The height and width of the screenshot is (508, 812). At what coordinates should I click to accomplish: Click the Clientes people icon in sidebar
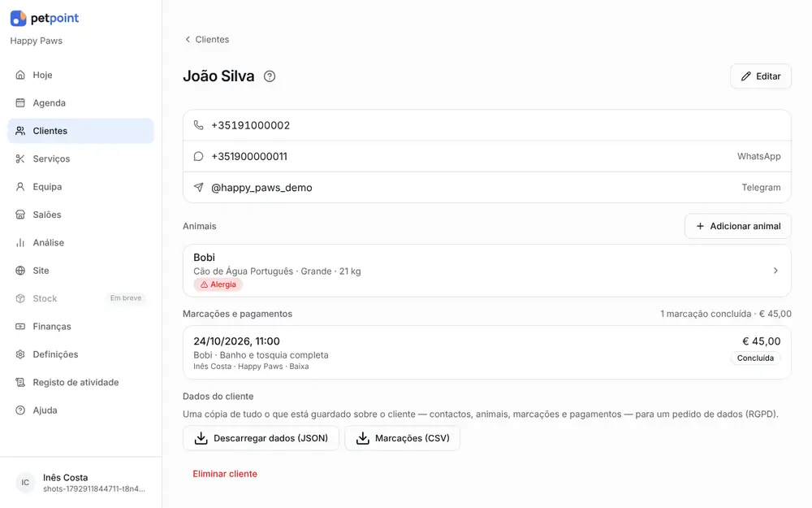20,131
